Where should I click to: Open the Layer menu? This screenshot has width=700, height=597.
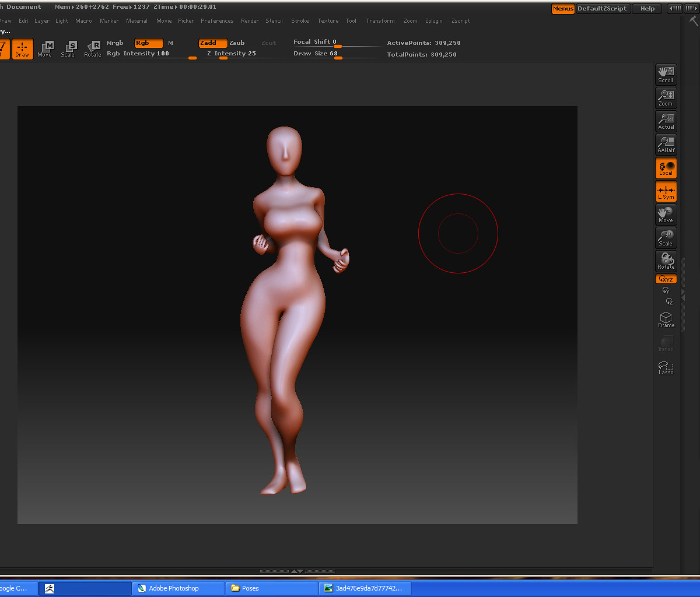(42, 21)
